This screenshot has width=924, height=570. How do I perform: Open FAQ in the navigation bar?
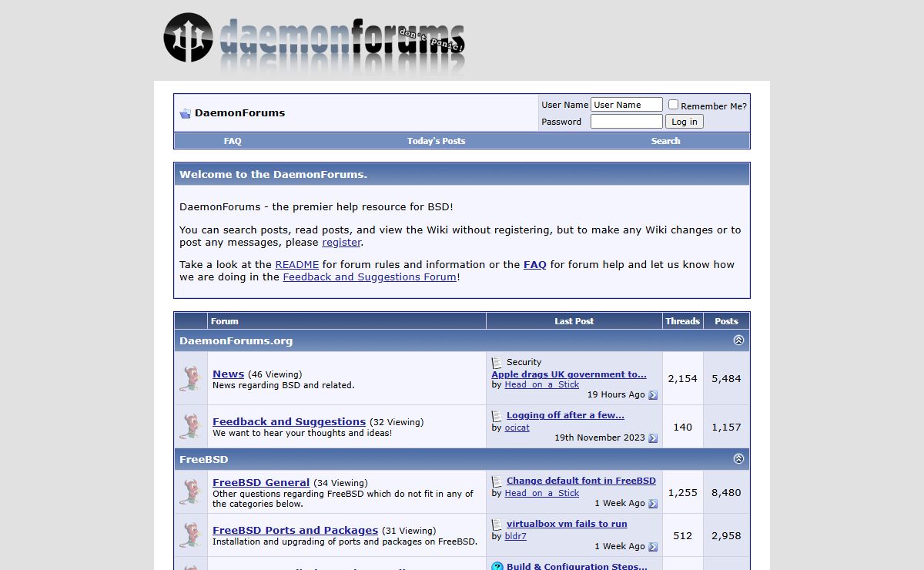coord(233,141)
